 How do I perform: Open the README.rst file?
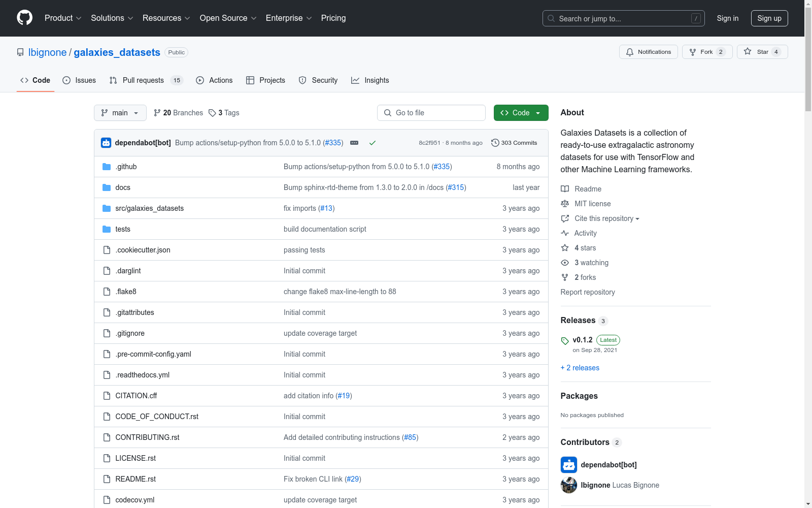click(x=136, y=479)
